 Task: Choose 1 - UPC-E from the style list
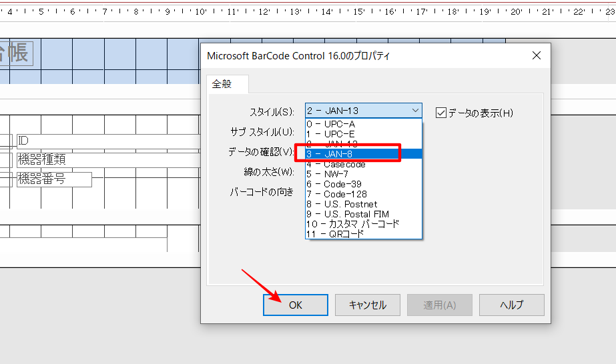click(363, 134)
